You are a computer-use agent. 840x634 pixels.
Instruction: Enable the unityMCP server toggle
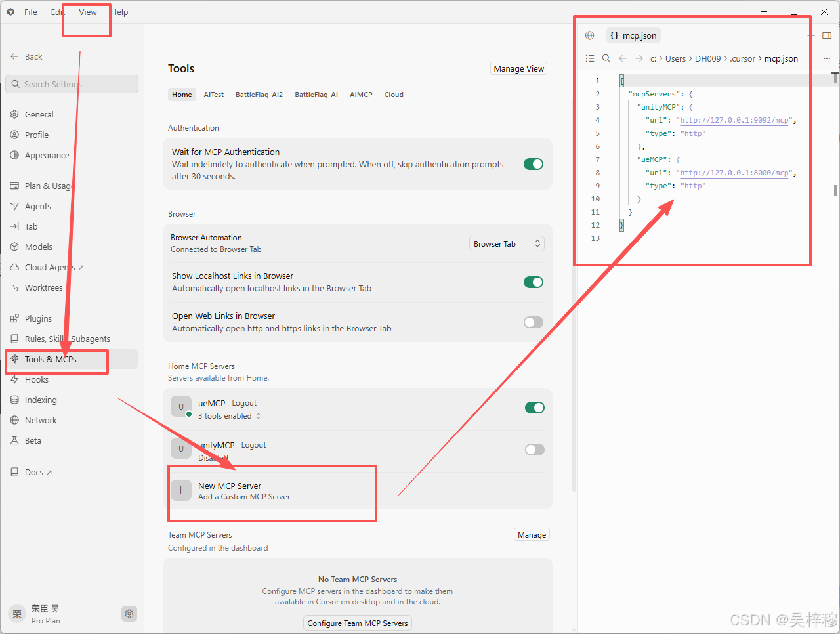pyautogui.click(x=535, y=450)
